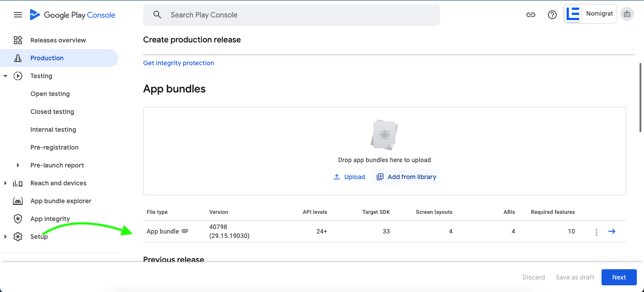644x292 pixels.
Task: Expand the Reach and devices section
Action: 5,183
